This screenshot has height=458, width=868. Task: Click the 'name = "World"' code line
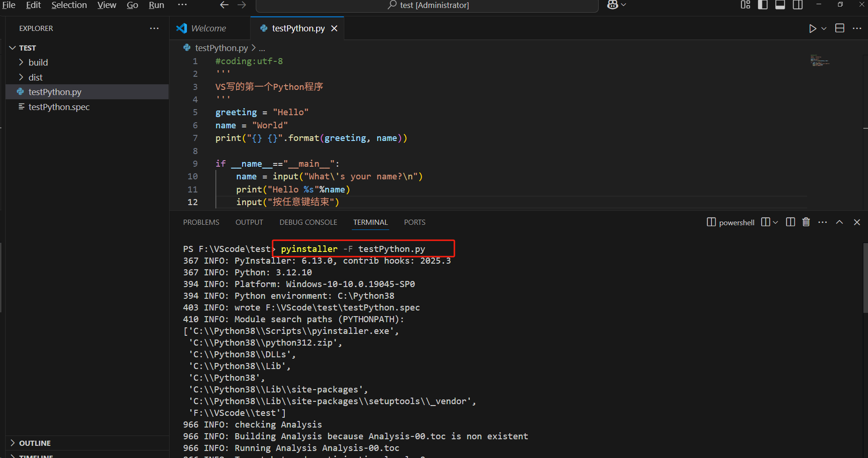[x=252, y=125]
